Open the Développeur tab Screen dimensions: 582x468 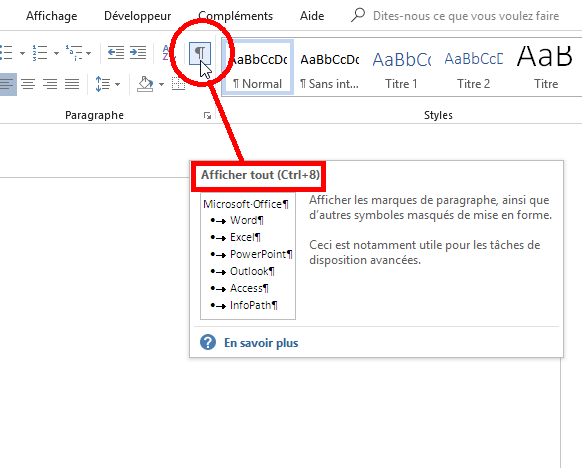click(137, 16)
